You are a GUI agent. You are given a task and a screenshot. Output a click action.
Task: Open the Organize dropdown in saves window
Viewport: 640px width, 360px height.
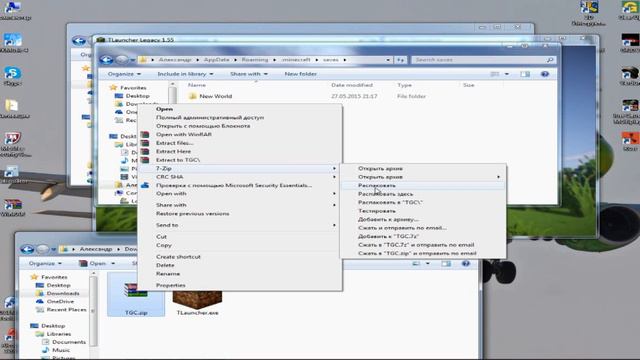[124, 74]
